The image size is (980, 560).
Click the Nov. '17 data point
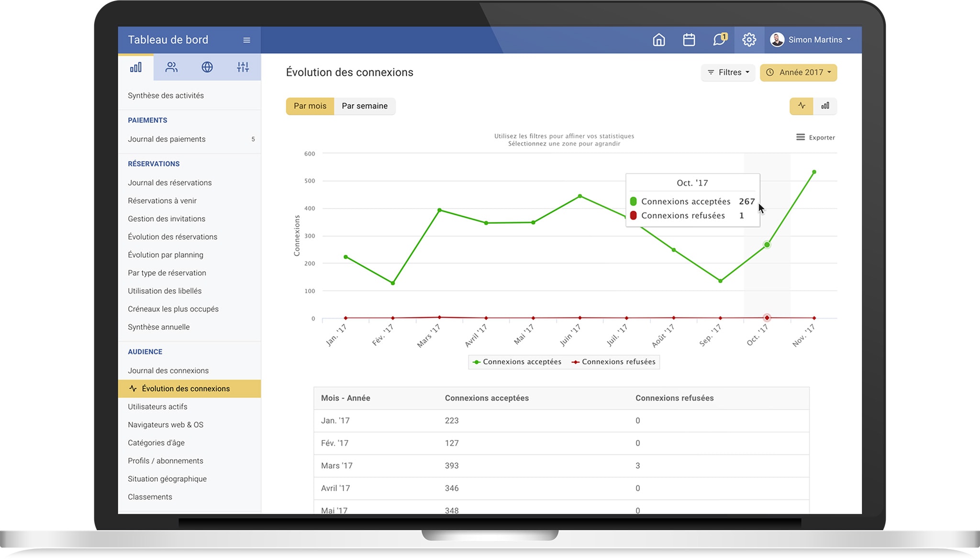[814, 172]
